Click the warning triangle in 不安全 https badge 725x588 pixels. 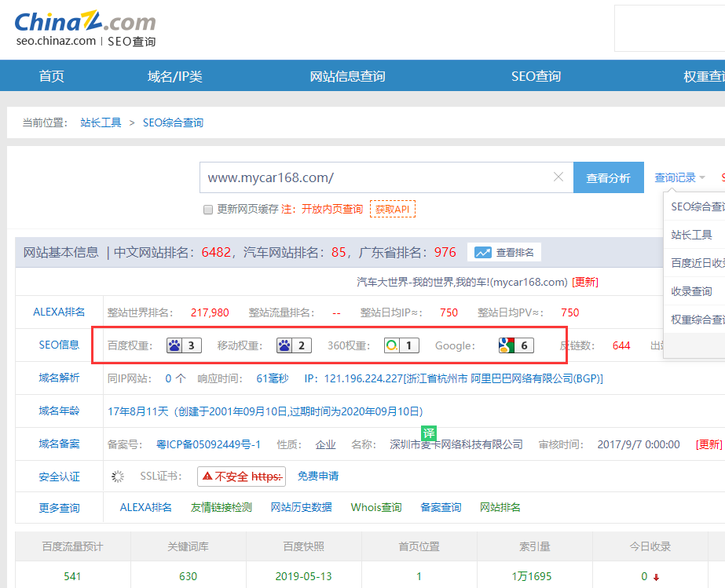tap(207, 477)
